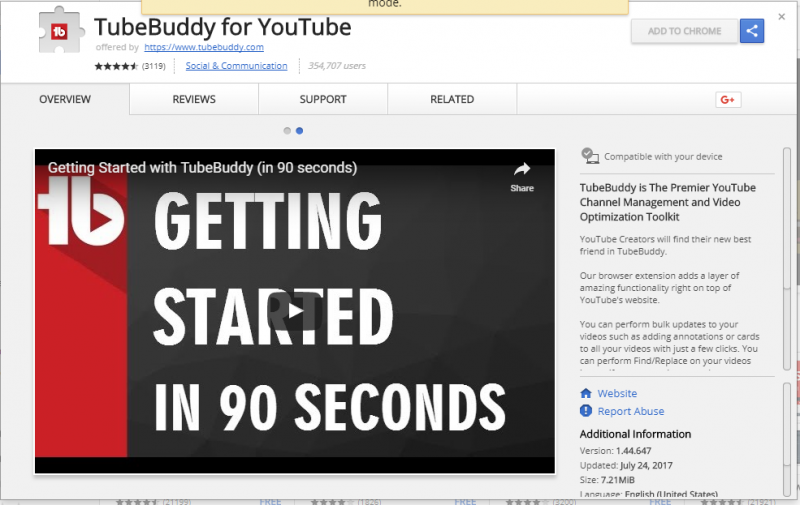This screenshot has width=800, height=505.
Task: Click the description panel scrollbar
Action: pyautogui.click(x=787, y=259)
